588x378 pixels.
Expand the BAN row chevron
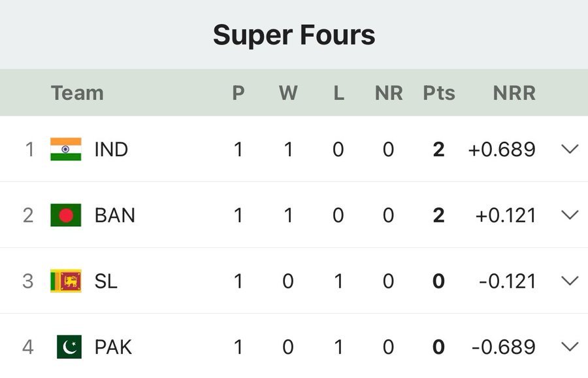point(570,215)
